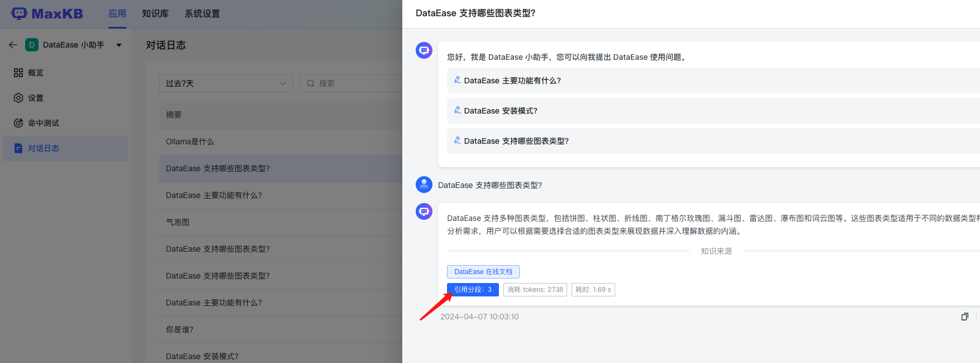Image resolution: width=980 pixels, height=363 pixels.
Task: Click the 摘要 column header
Action: (x=174, y=115)
